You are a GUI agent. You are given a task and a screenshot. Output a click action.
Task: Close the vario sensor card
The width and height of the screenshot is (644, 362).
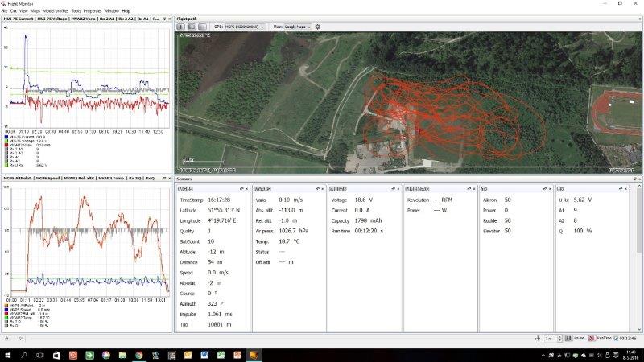point(323,189)
